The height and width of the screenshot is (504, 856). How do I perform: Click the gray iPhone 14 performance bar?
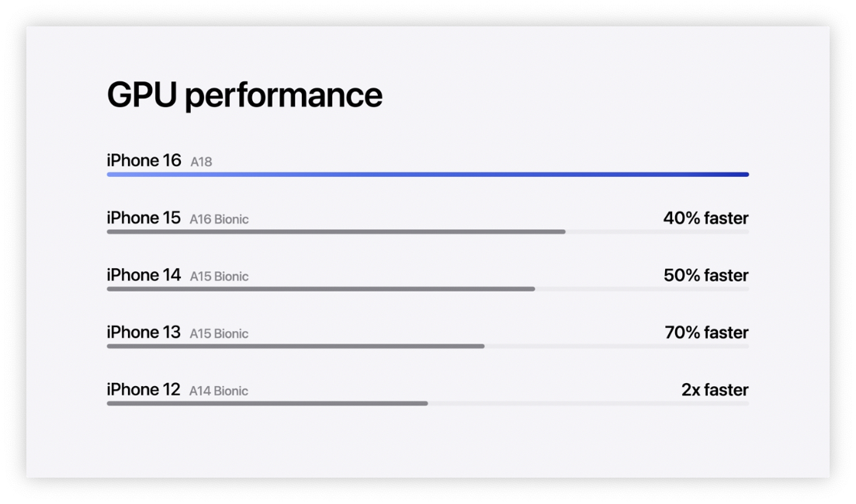point(321,289)
